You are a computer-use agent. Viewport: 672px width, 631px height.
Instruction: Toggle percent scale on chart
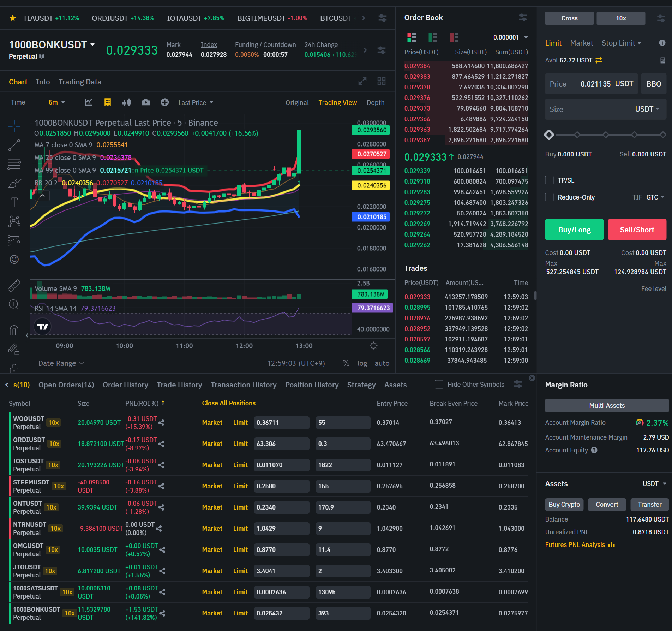click(346, 363)
